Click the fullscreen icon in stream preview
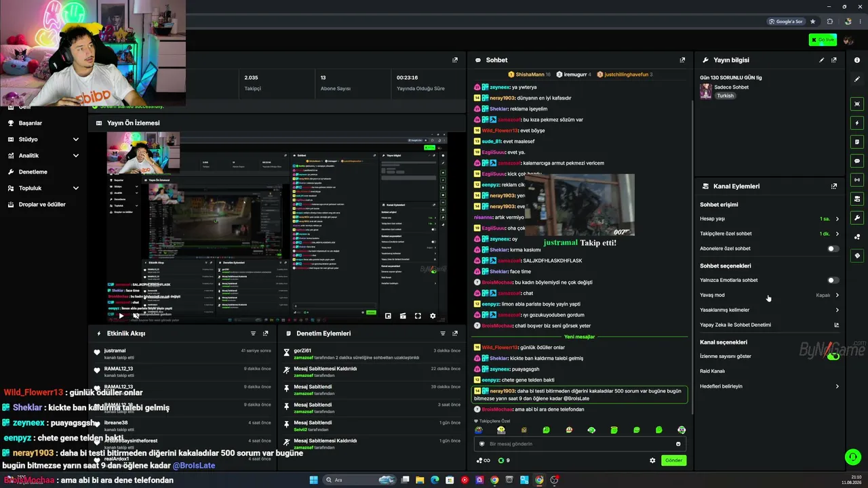Image resolution: width=868 pixels, height=488 pixels. [x=418, y=316]
